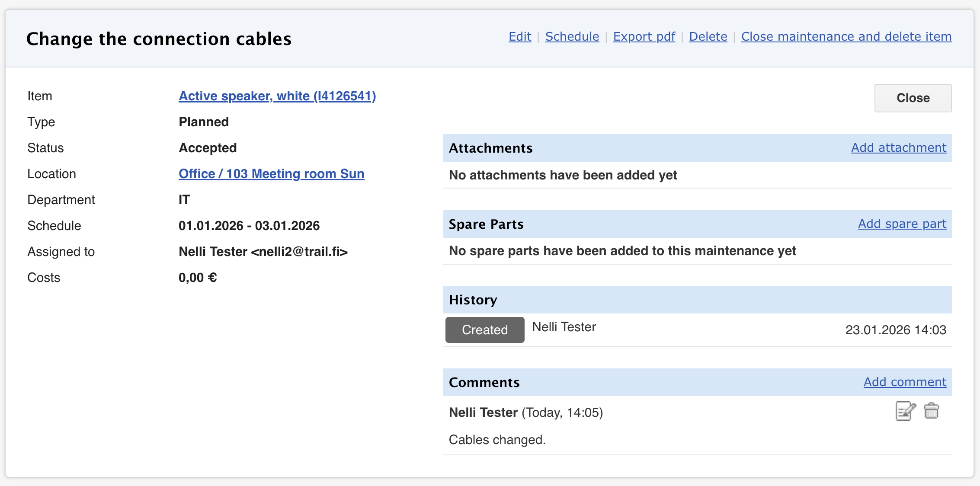980x486 pixels.
Task: Click Add spare part link
Action: (x=902, y=224)
